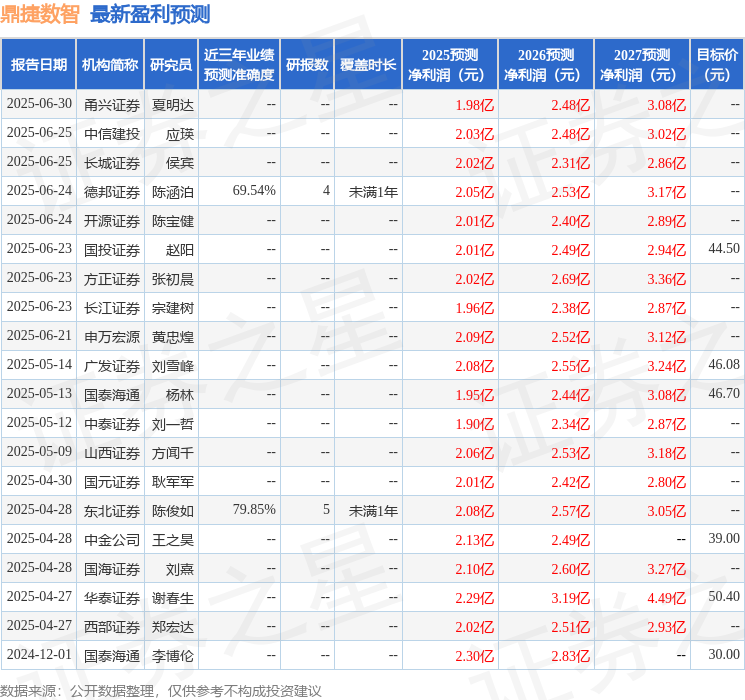Click researcher 应瑛
This screenshot has height=700, width=745.
[x=180, y=134]
